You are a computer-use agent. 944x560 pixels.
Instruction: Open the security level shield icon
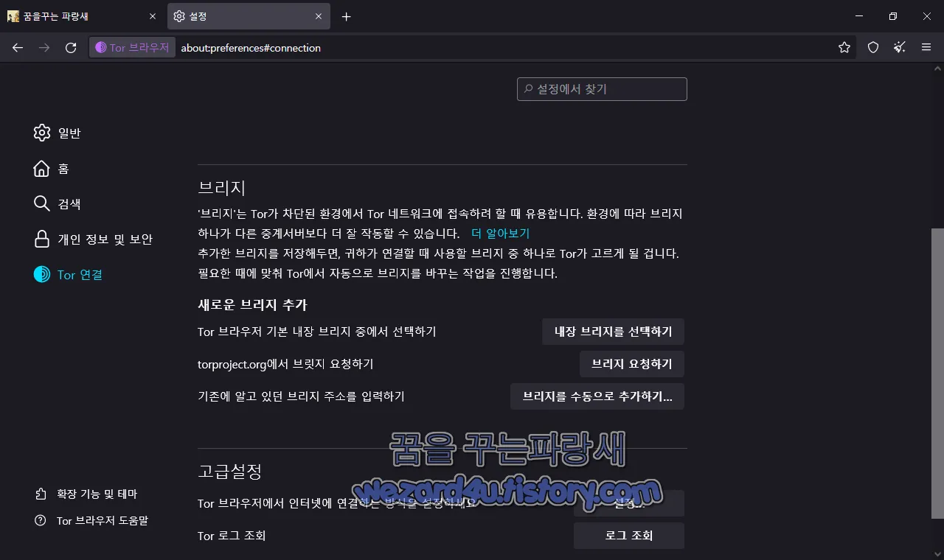point(872,47)
